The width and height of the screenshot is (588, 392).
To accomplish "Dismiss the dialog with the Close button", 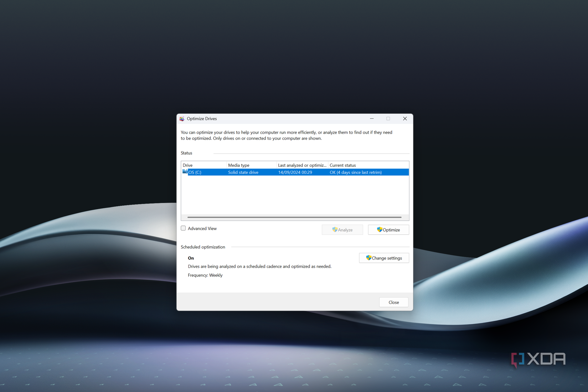I will [393, 302].
